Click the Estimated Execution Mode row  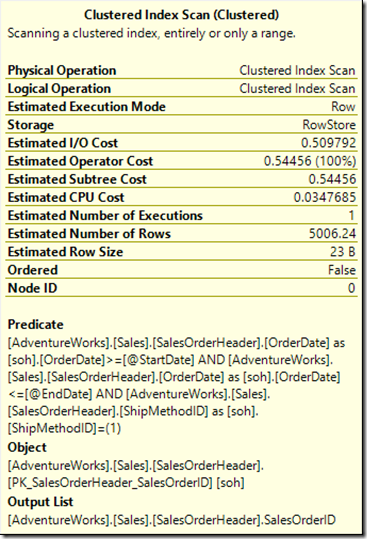coord(181,107)
